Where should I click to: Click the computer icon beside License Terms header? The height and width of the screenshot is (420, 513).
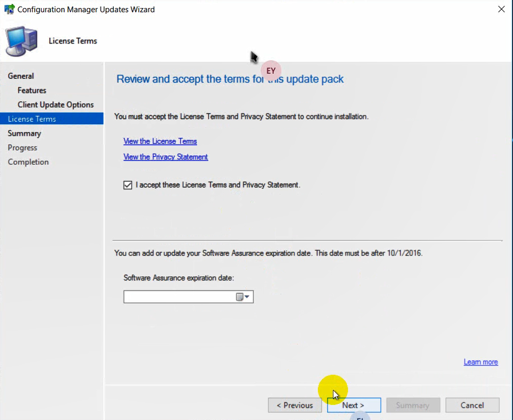[x=21, y=41]
